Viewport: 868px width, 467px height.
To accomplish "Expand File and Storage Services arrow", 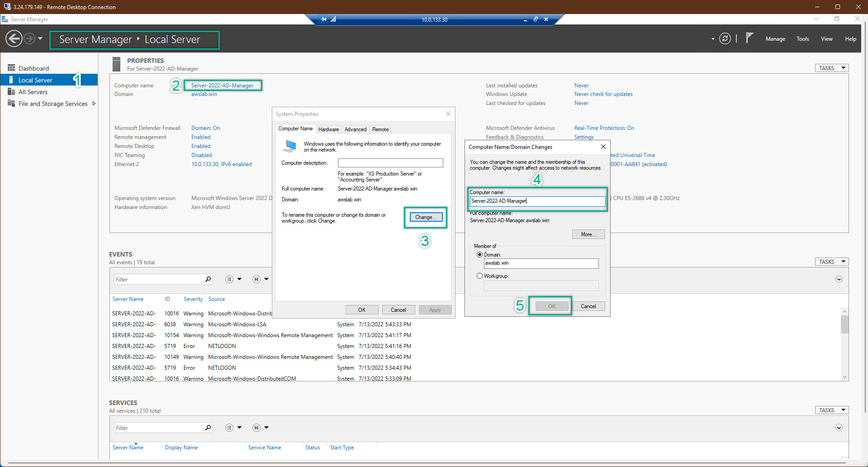I will (94, 104).
